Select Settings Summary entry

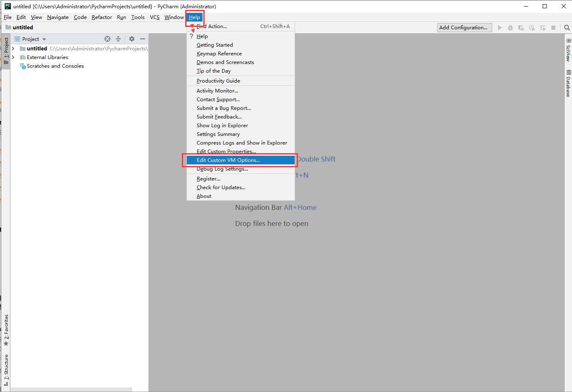[241, 134]
